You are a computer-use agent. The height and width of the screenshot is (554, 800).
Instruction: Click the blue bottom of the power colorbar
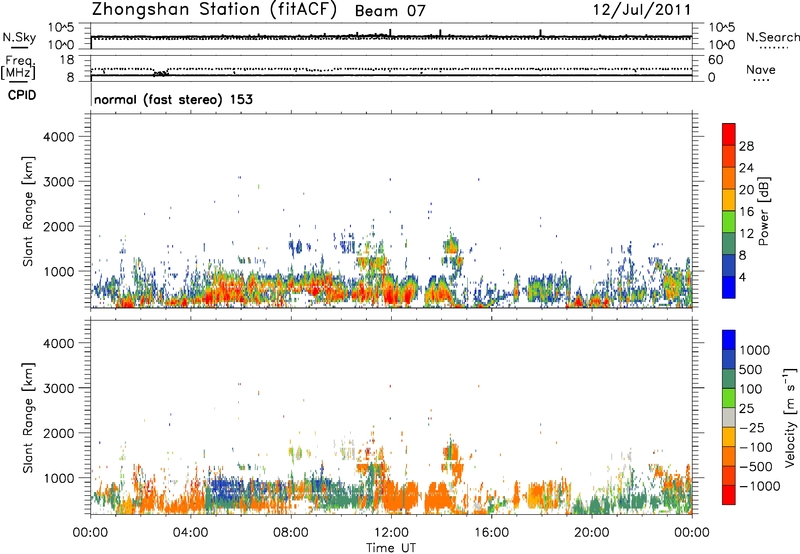pos(729,287)
